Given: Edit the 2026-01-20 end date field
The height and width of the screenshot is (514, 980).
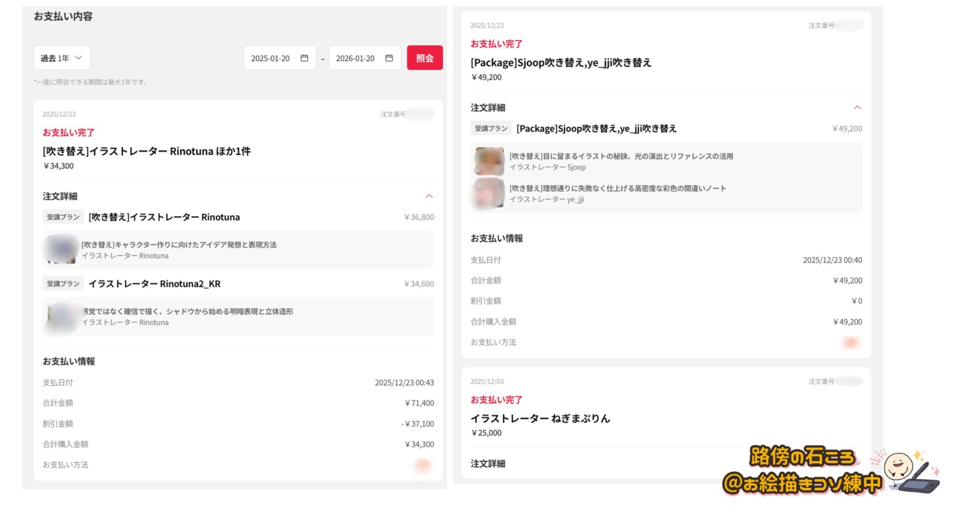Looking at the screenshot, I should tap(355, 58).
